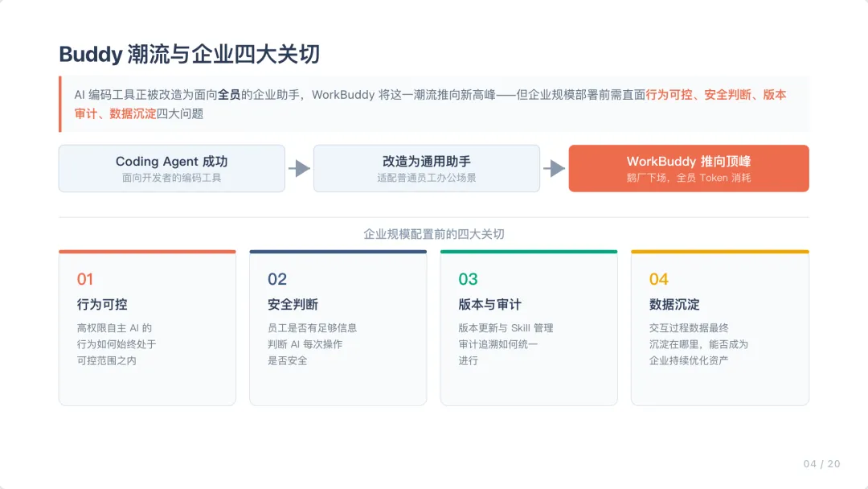Click the slide title 'Buddy 潮流与企业四大关切'

(x=190, y=54)
